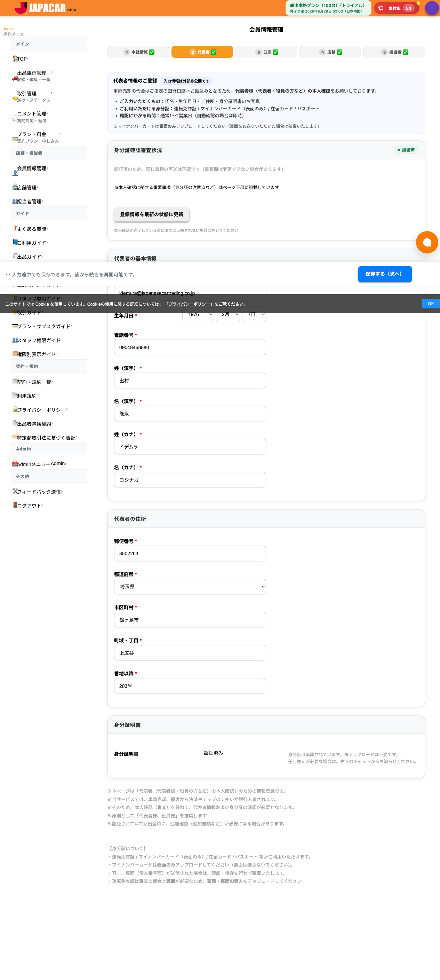Viewport: 440px width, 980px height.
Task: Open the 輸出本格プラン trial badge
Action: tap(328, 8)
